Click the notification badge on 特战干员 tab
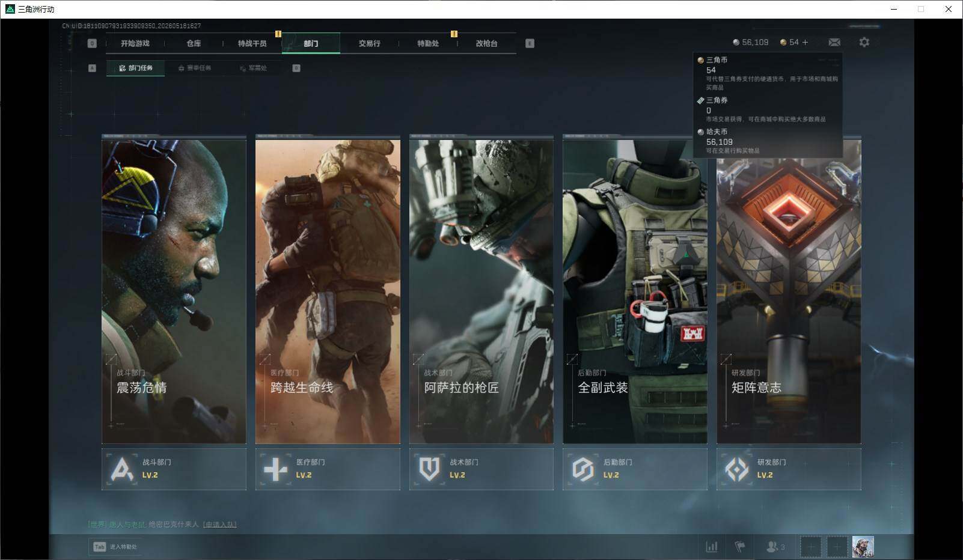The image size is (963, 560). 278,34
